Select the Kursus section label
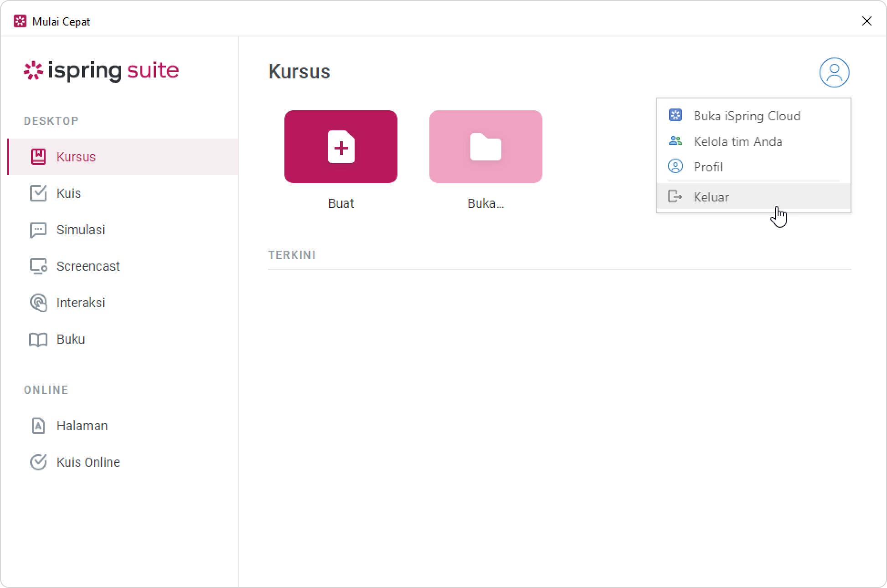 pyautogui.click(x=76, y=157)
